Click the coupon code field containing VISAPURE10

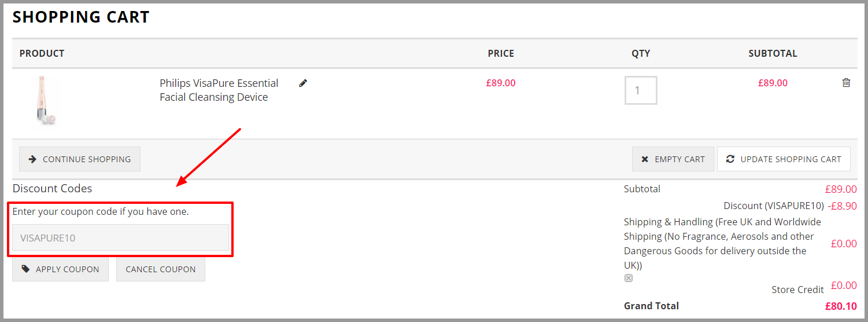(x=120, y=237)
